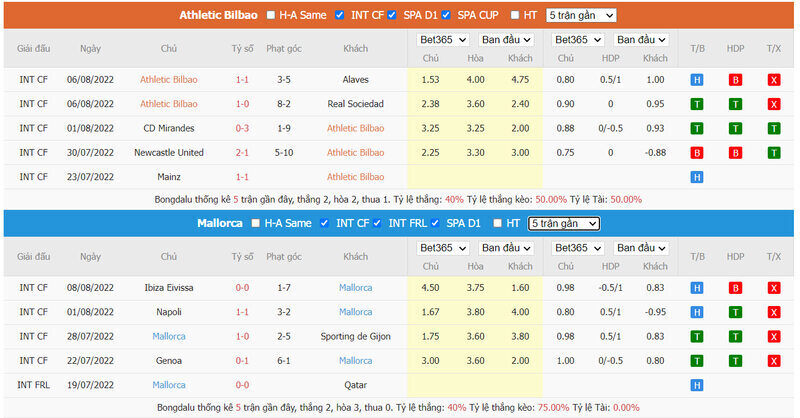800x418 pixels.
Task: Click green T T/B badge in Real Sociedad row
Action: (697, 104)
